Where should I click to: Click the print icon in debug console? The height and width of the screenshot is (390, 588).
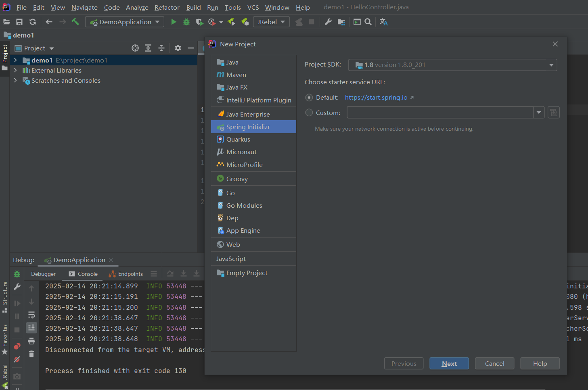click(31, 341)
